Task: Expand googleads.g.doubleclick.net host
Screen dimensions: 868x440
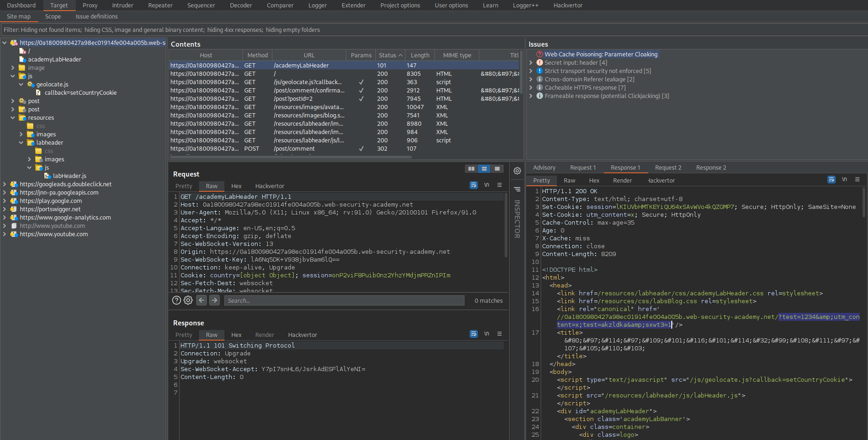Action: [x=5, y=184]
